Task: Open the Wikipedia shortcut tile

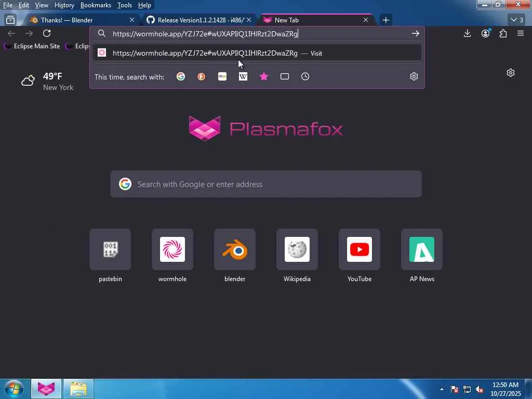Action: coord(297,249)
